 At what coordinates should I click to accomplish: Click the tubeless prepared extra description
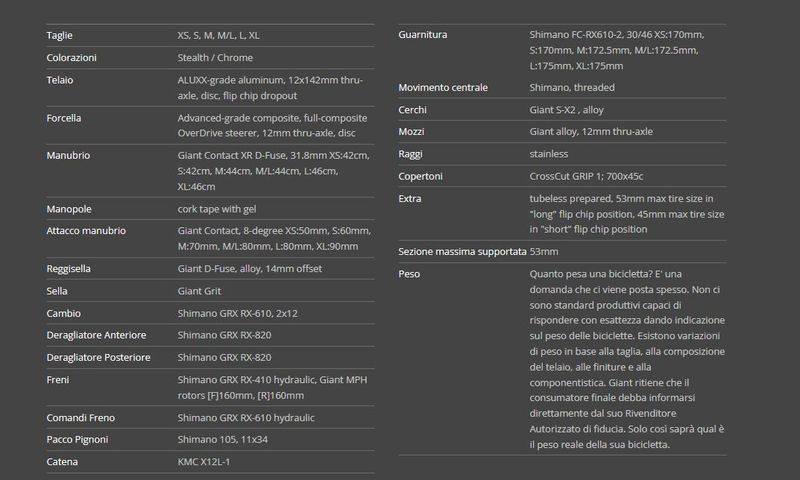[627, 214]
